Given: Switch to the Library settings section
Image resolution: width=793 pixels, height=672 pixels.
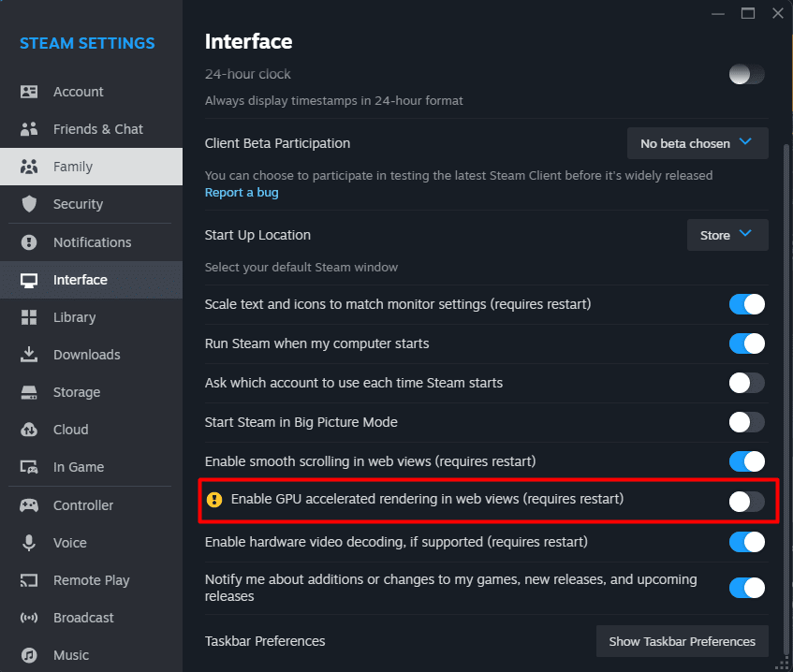Looking at the screenshot, I should [x=74, y=317].
